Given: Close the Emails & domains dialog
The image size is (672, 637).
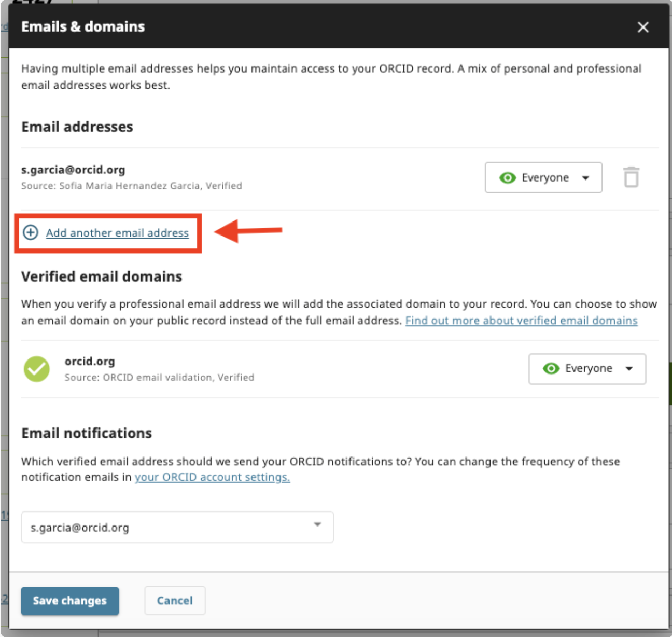Looking at the screenshot, I should 643,27.
